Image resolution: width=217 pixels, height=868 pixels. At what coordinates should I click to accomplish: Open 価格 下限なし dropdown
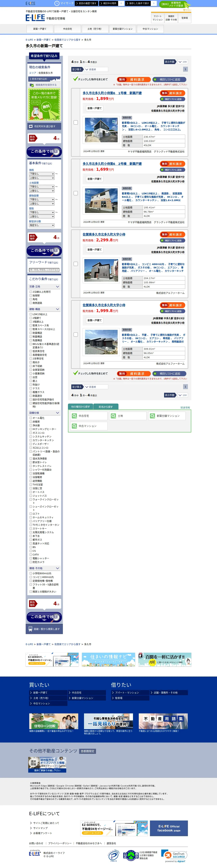(42, 174)
